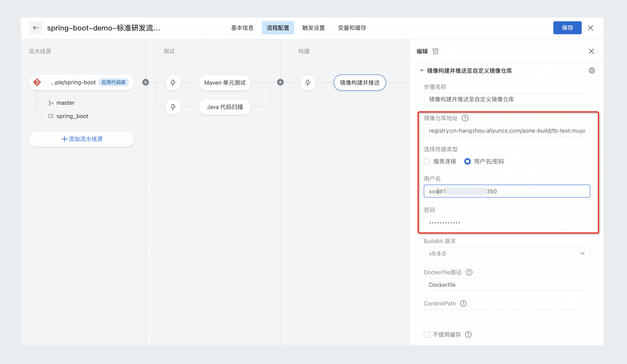Viewport: 627px width, 364px height.
Task: Click the lightning trigger icon before 镜像构建并推送
Action: click(308, 83)
